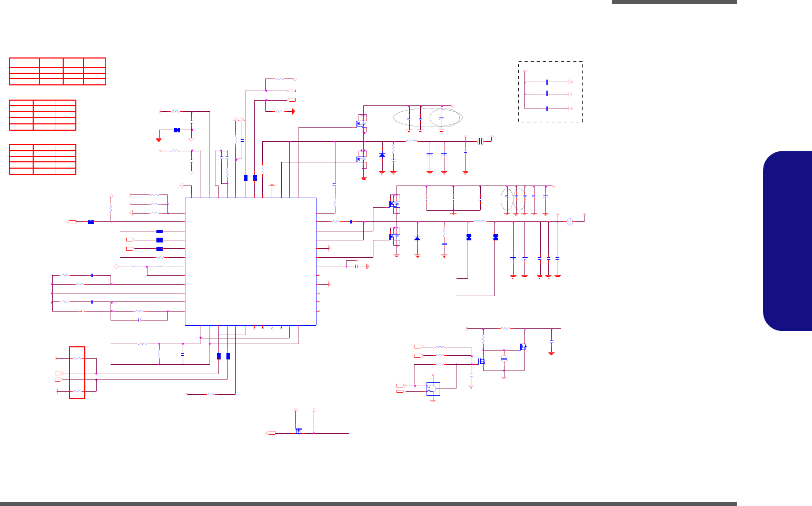Select the gray header bar at top right
The height and width of the screenshot is (506, 812).
click(x=675, y=2)
